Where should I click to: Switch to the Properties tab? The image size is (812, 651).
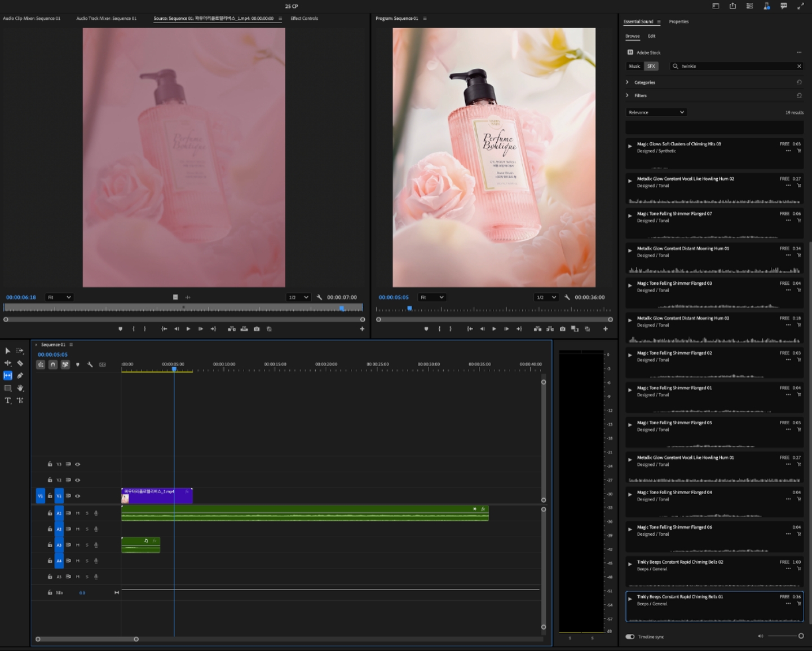point(679,22)
